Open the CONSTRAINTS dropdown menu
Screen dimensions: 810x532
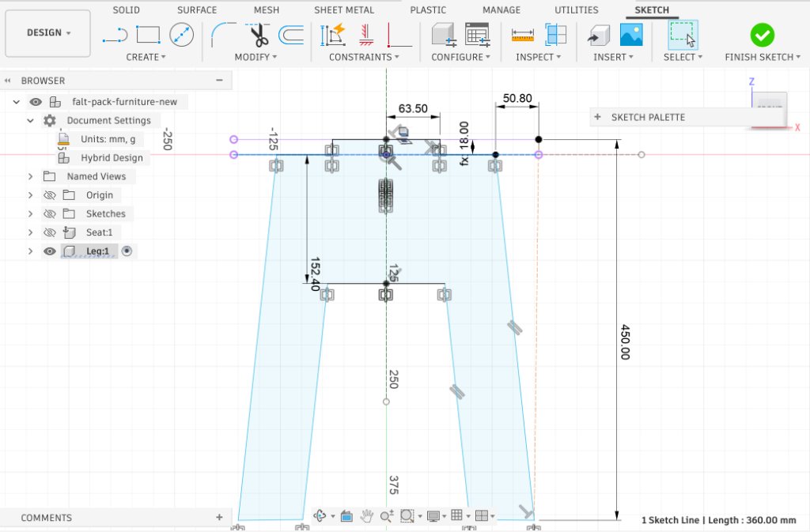pos(364,57)
